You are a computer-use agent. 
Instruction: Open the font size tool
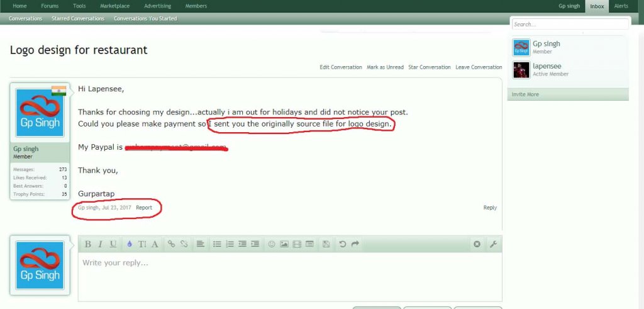coord(142,244)
